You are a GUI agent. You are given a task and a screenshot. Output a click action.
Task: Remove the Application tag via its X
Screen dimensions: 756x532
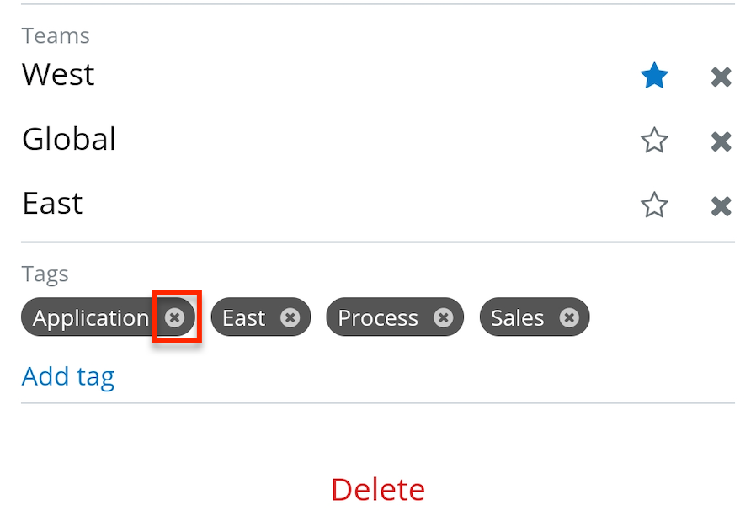[x=174, y=317]
